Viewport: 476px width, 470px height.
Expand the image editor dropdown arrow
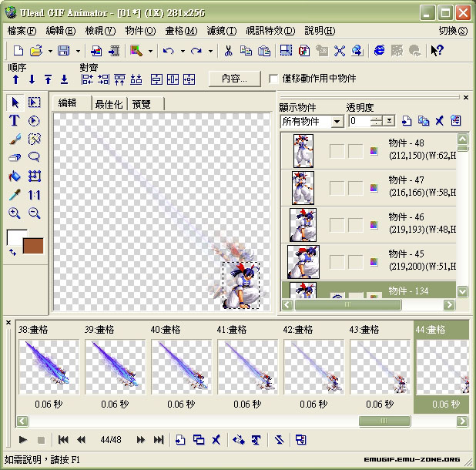point(150,51)
